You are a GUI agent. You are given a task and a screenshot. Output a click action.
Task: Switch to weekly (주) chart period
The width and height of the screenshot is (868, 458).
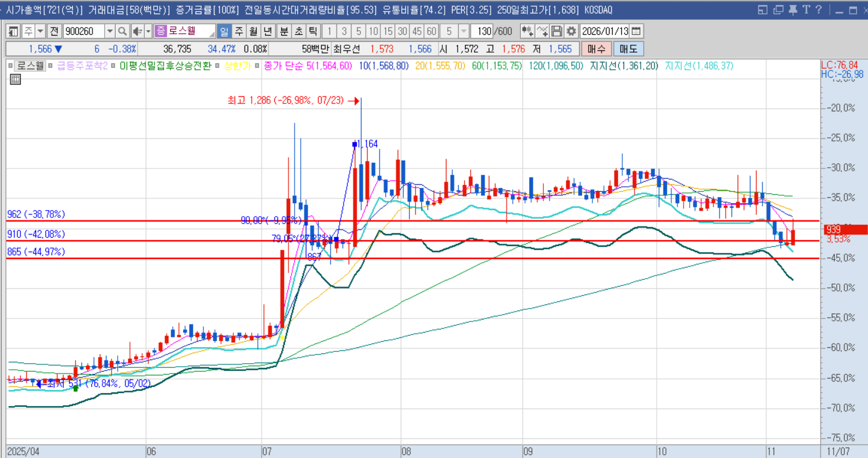pyautogui.click(x=238, y=31)
